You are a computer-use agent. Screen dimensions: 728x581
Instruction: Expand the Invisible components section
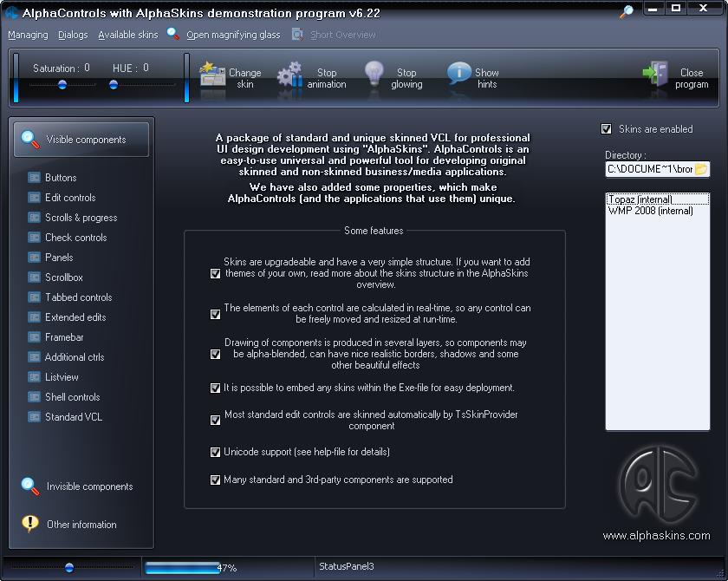click(78, 486)
